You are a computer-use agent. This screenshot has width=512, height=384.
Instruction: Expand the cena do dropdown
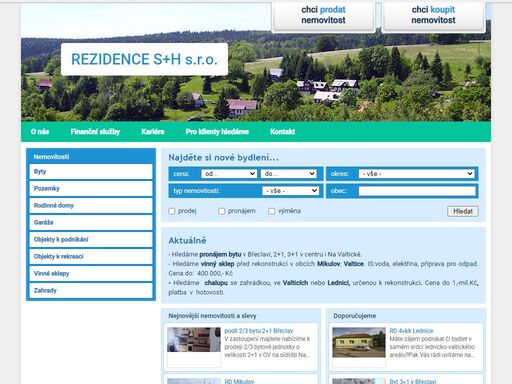(289, 174)
